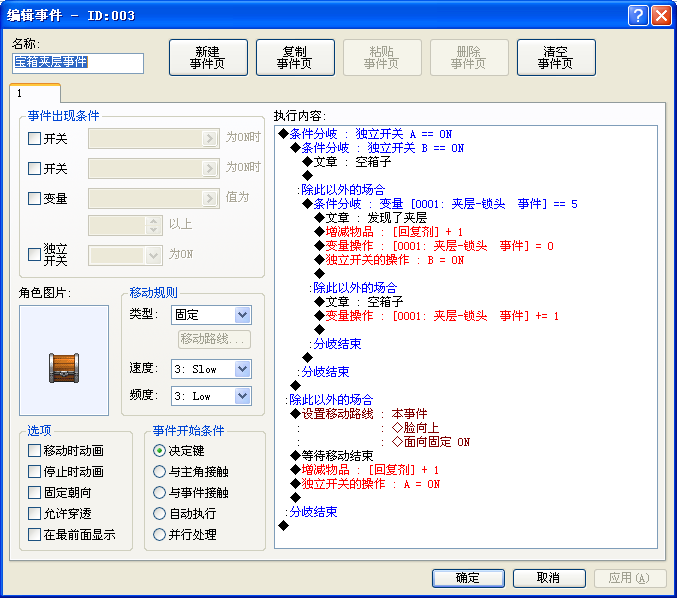Viewport: 677px width, 598px height.
Task: Click the 复制事件页 button
Action: (x=295, y=57)
